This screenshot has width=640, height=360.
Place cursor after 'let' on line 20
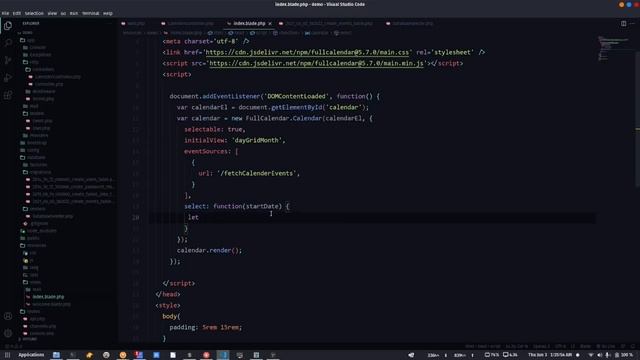click(x=199, y=218)
